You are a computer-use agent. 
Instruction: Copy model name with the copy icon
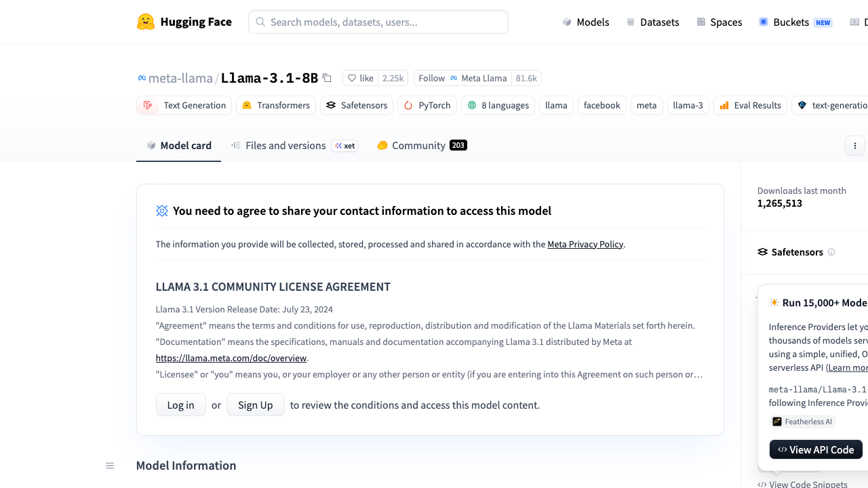327,78
